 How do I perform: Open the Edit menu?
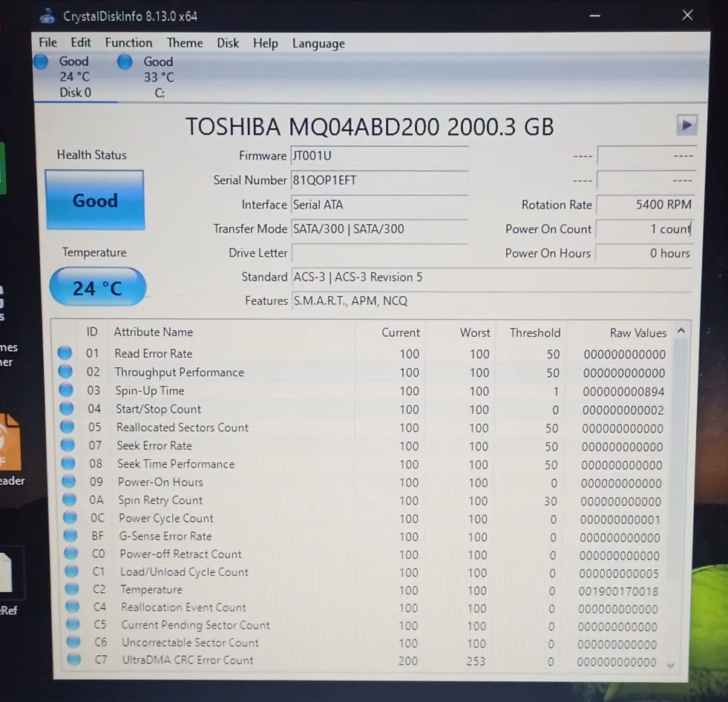(81, 43)
